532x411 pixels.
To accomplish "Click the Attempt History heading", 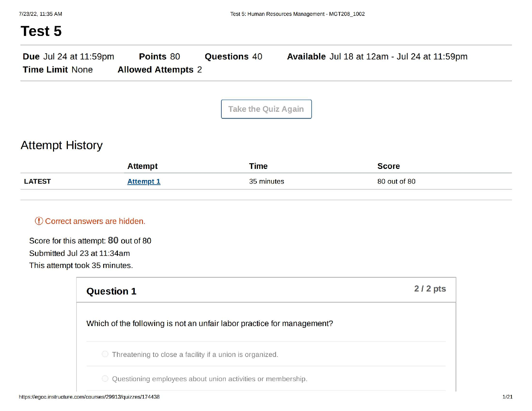I will point(61,145).
